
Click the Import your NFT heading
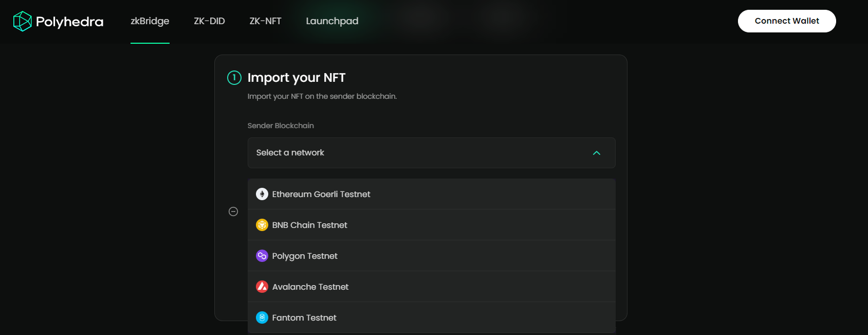click(297, 78)
